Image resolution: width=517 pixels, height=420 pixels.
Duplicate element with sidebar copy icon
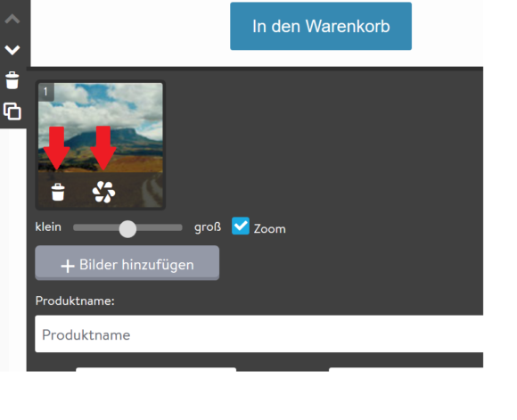coord(12,111)
